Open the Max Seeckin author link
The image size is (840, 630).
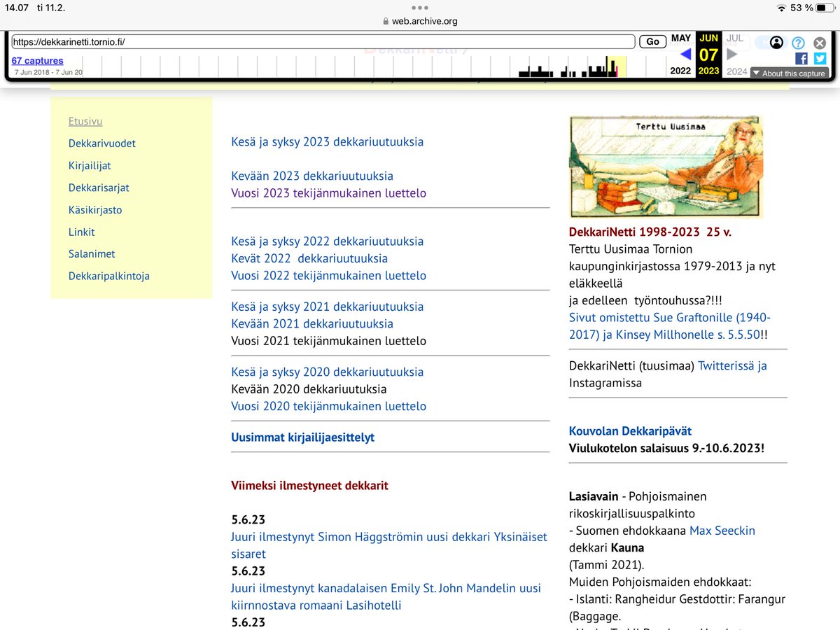tap(722, 531)
